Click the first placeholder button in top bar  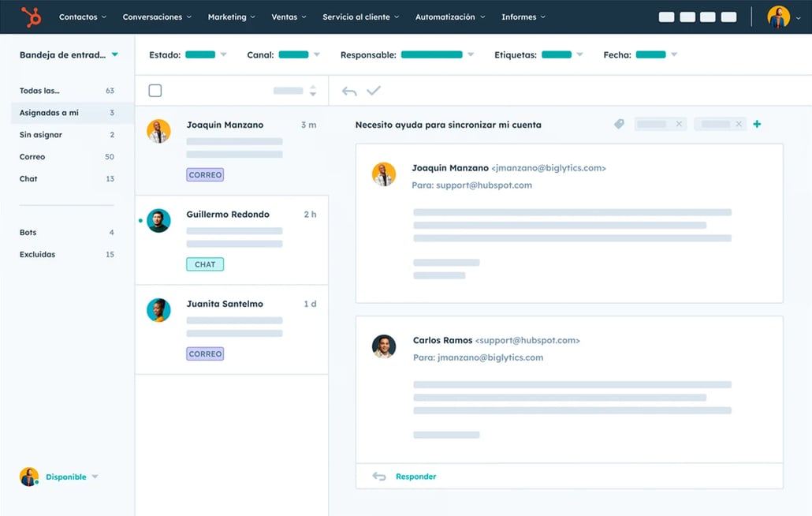tap(666, 17)
